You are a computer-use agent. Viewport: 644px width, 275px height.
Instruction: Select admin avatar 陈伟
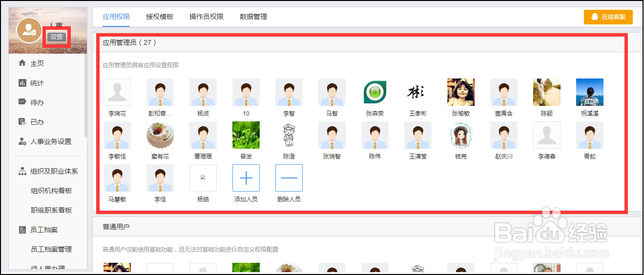(375, 135)
